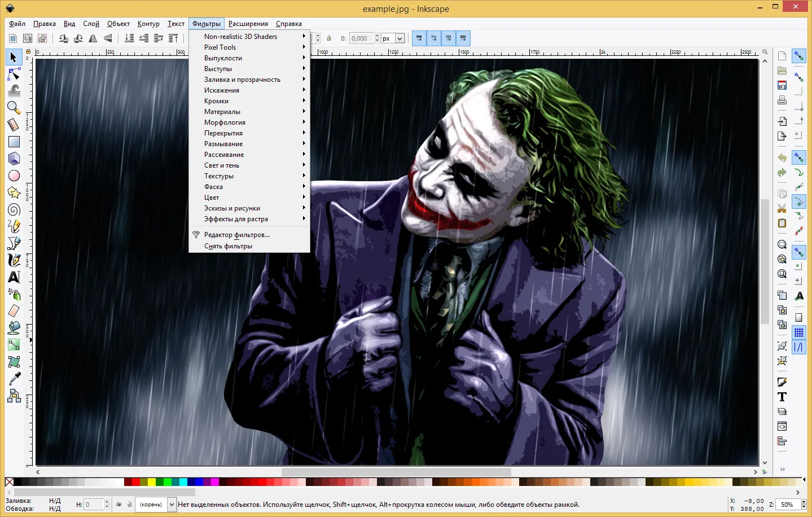Click the Redo arrow icon
The width and height of the screenshot is (812, 517).
[x=782, y=173]
